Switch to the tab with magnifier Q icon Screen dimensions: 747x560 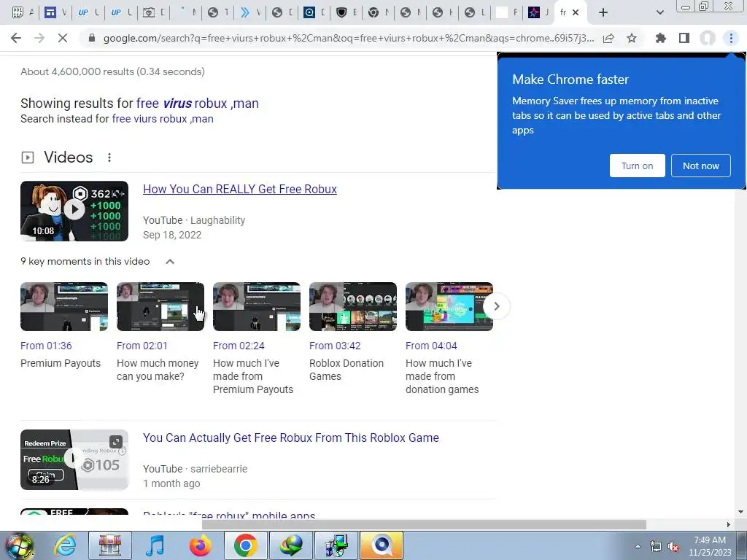(309, 12)
